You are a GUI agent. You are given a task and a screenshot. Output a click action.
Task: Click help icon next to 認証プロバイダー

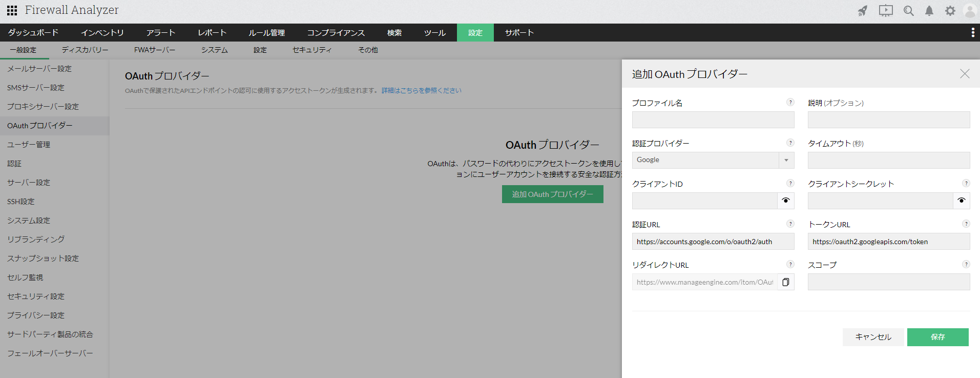(x=790, y=143)
